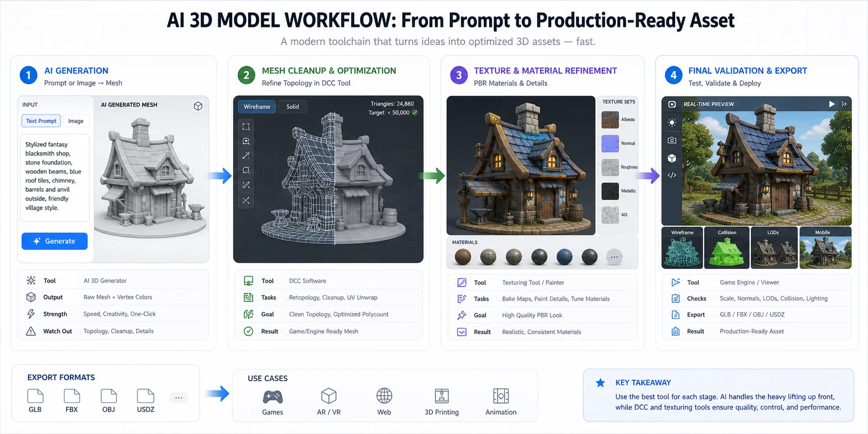Viewport: 868px width, 434px height.
Task: Select the Normal map texture thumbnail
Action: (610, 143)
